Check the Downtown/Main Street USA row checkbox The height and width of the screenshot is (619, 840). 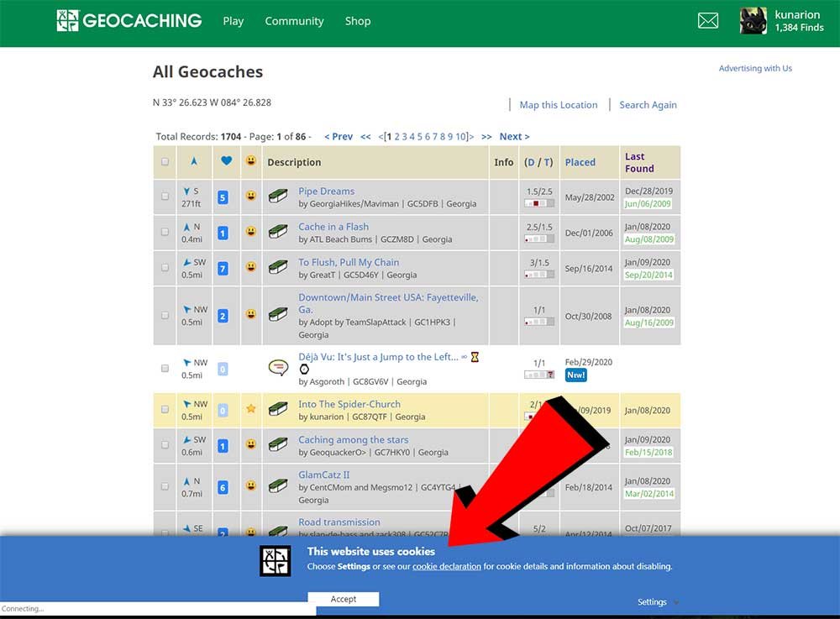(165, 315)
